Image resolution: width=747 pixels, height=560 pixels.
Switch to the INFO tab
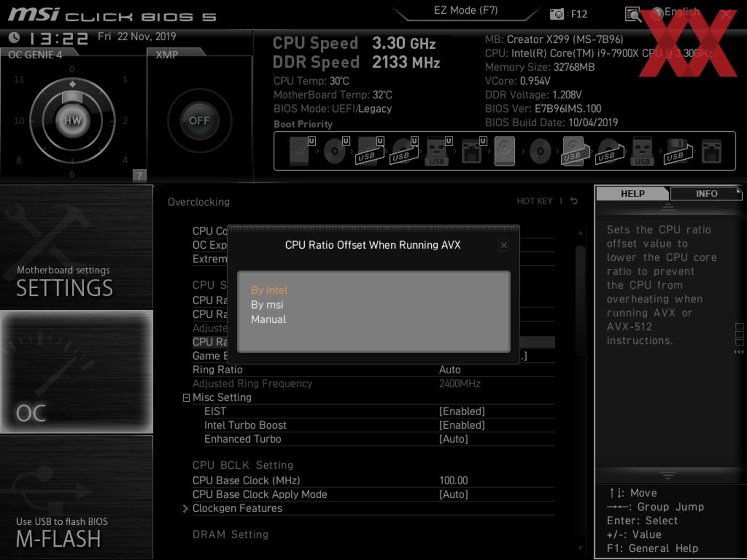(x=706, y=194)
